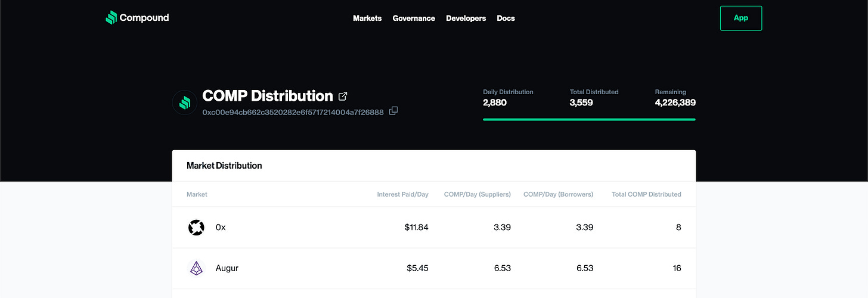Viewport: 868px width, 298px height.
Task: Navigate to Docs
Action: (506, 18)
